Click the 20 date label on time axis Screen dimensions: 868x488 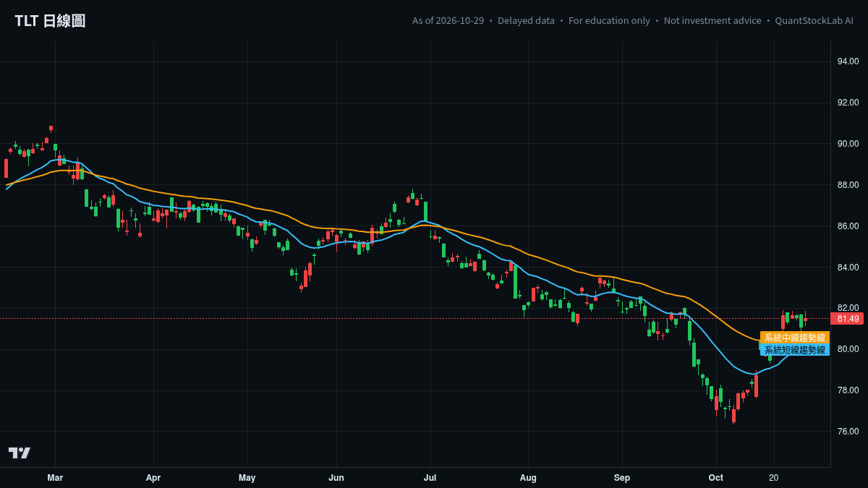pyautogui.click(x=774, y=478)
